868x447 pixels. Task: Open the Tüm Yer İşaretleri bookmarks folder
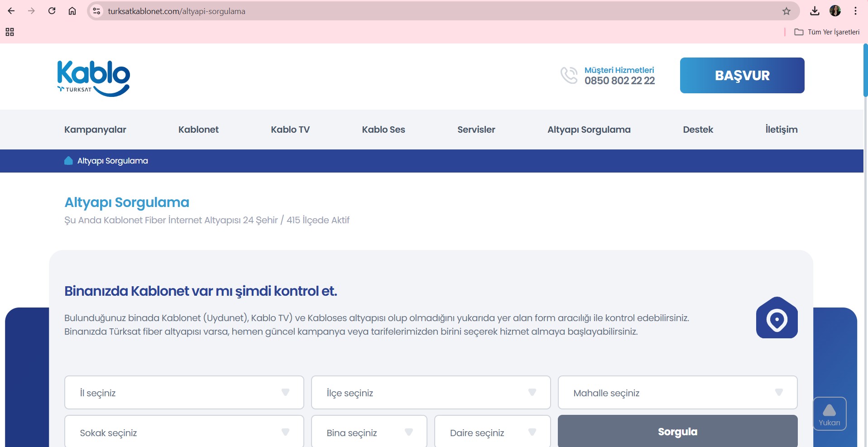[827, 32]
